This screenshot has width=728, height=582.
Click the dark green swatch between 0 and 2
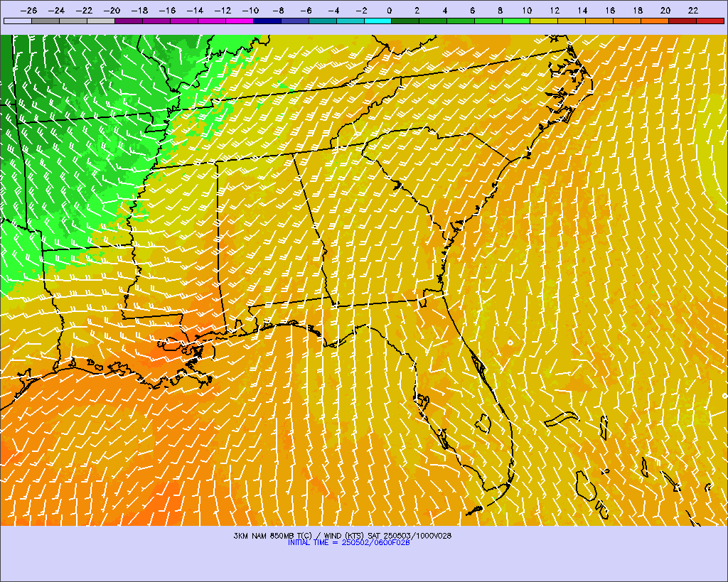[x=406, y=21]
